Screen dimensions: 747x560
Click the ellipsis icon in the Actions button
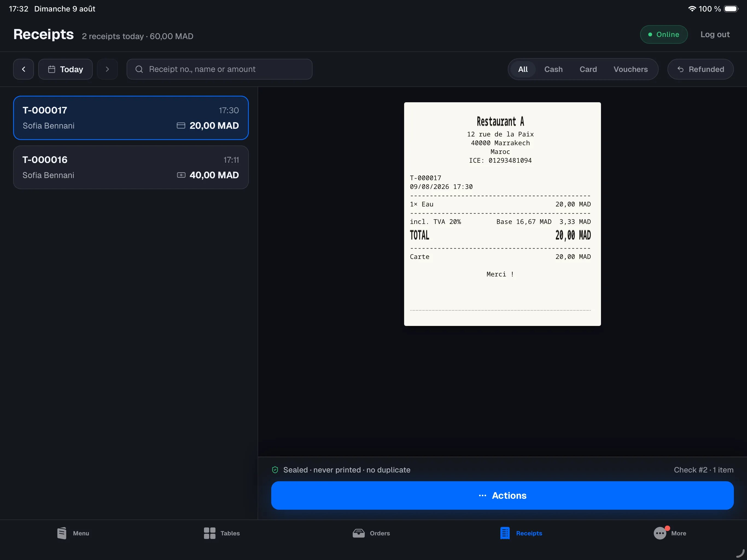[x=482, y=495]
